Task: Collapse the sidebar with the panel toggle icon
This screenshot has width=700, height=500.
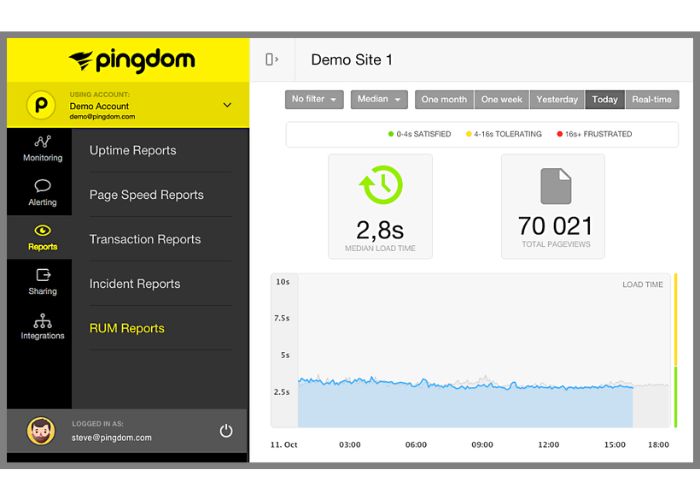Action: [272, 59]
